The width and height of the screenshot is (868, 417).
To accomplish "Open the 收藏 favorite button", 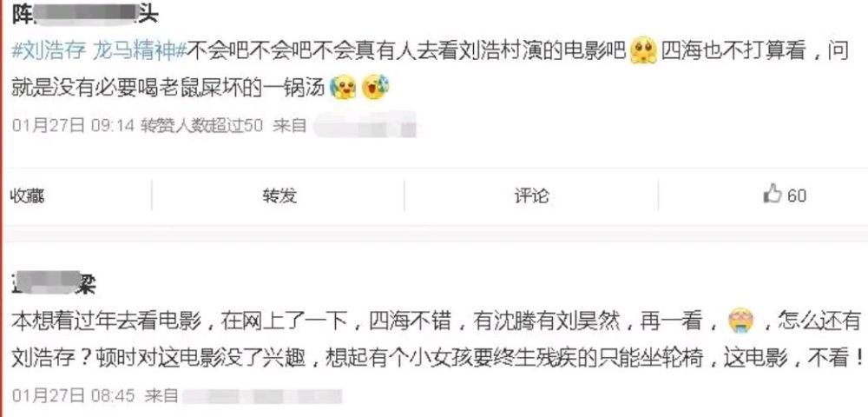I will pos(27,195).
